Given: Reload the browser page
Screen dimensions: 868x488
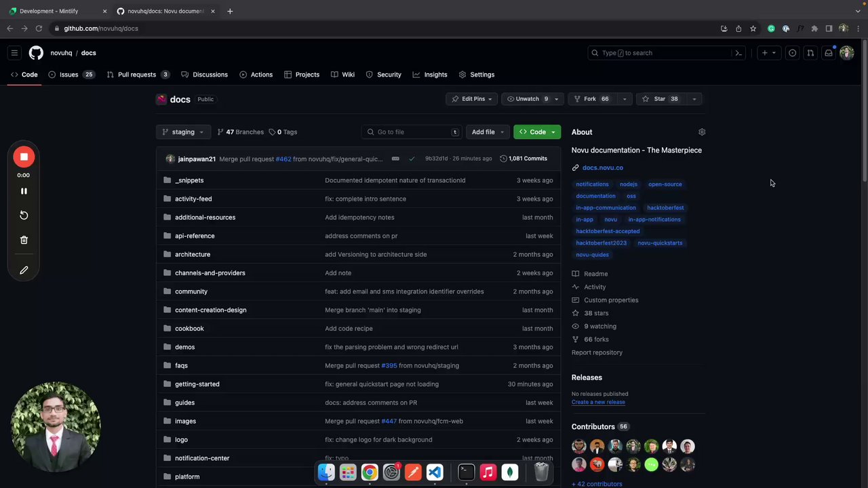Looking at the screenshot, I should [x=39, y=28].
